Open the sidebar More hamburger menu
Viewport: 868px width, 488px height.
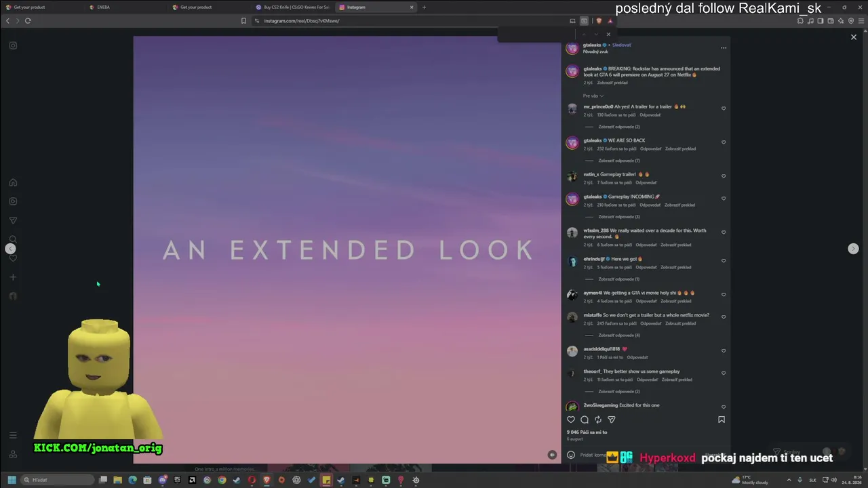[x=13, y=435]
